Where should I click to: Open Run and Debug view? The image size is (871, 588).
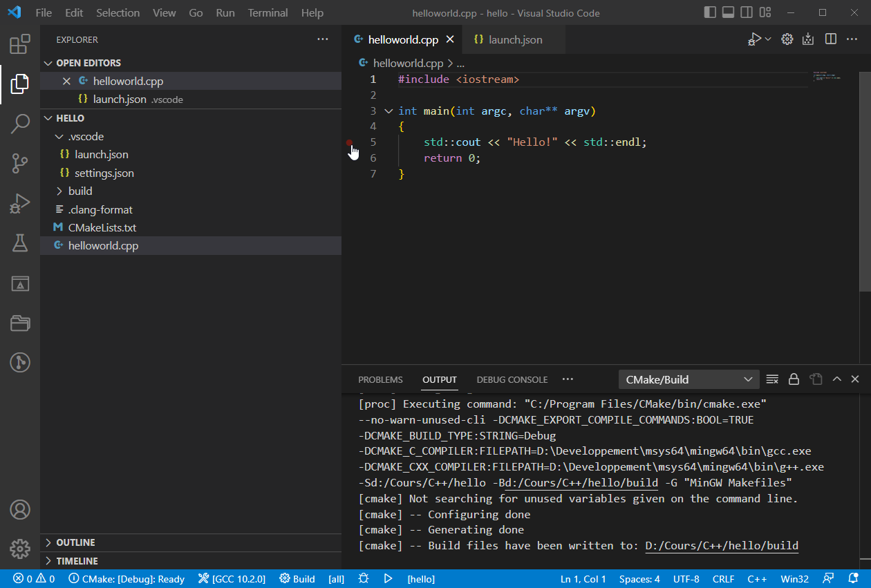(x=19, y=203)
